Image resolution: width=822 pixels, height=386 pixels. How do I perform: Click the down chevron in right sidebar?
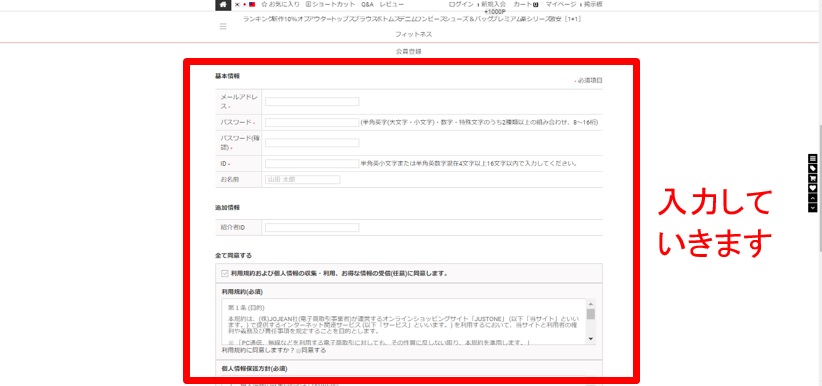[813, 208]
